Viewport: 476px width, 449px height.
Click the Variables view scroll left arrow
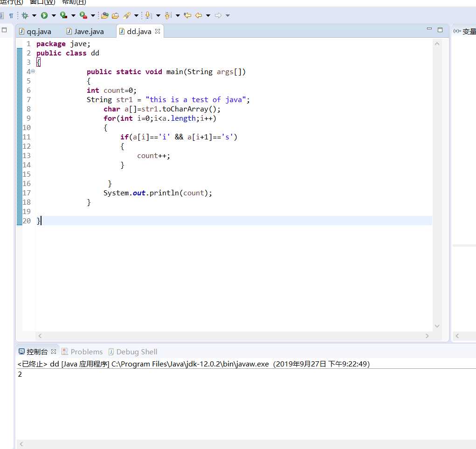point(457,336)
